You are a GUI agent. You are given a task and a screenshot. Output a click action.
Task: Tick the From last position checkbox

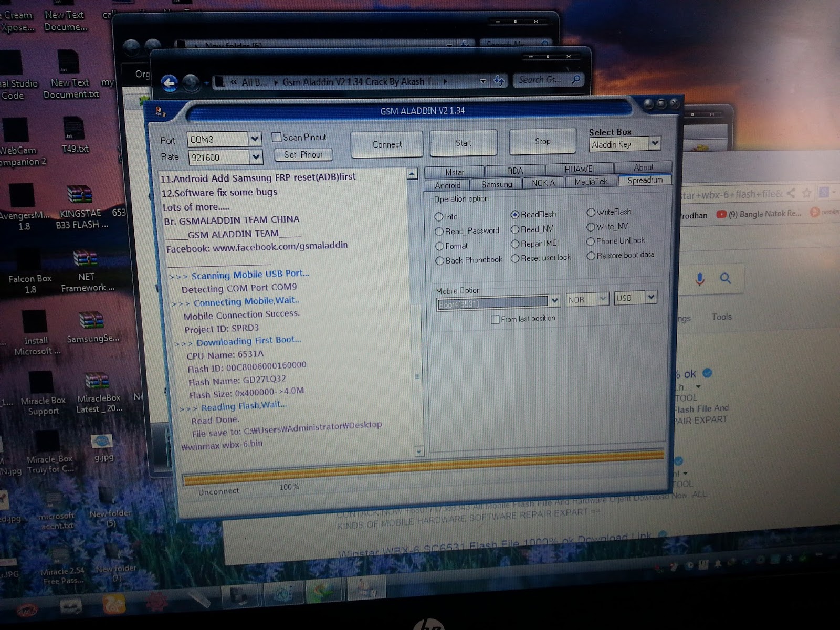pos(495,319)
